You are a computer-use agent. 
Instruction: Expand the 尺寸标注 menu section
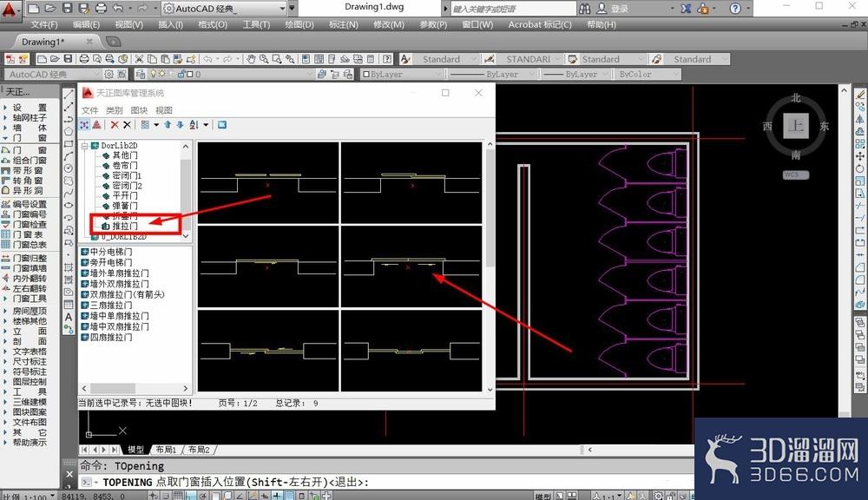pyautogui.click(x=5, y=362)
